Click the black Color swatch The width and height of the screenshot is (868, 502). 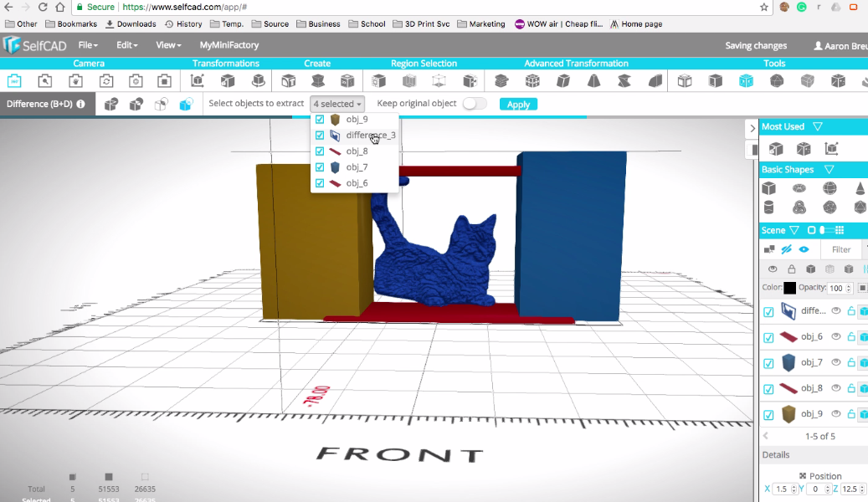790,288
